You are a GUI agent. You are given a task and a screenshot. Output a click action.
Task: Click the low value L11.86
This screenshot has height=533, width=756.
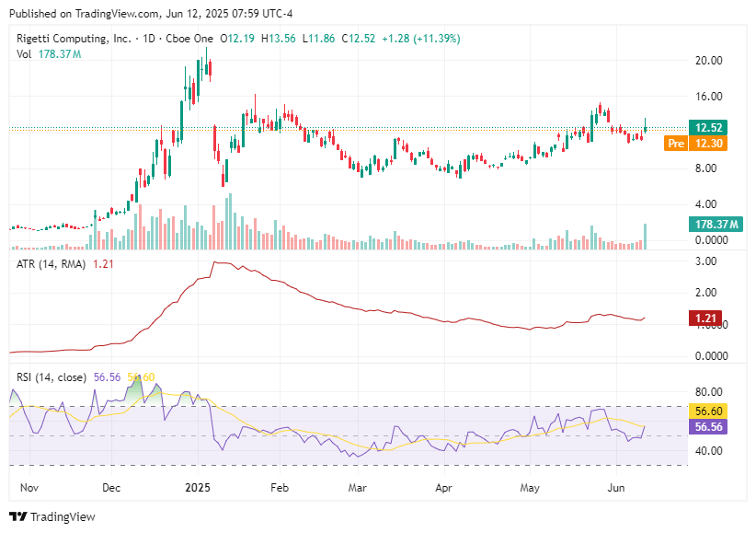319,39
